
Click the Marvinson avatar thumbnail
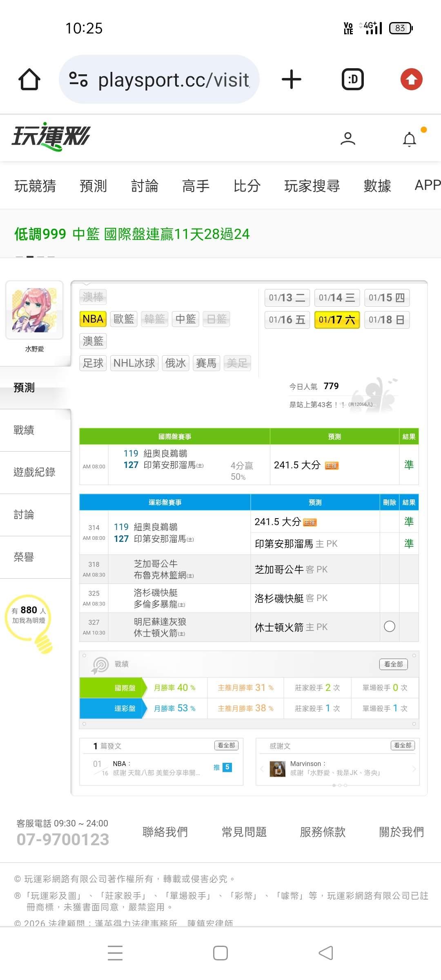pos(278,769)
